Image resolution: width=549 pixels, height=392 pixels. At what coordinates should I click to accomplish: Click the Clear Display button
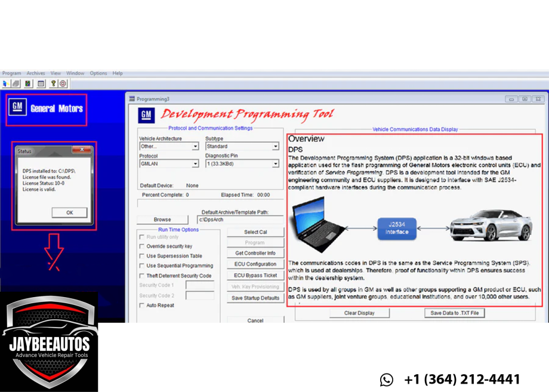pyautogui.click(x=359, y=313)
